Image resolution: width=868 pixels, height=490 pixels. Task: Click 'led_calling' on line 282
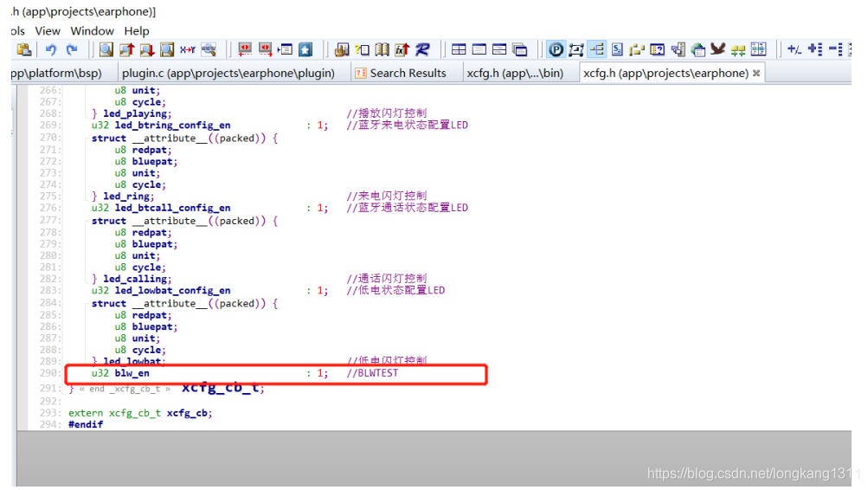click(x=134, y=279)
